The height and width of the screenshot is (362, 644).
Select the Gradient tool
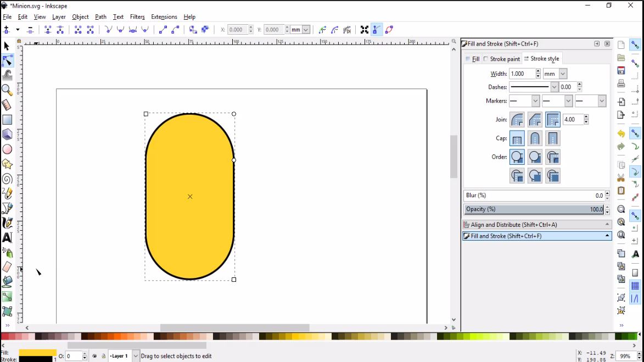pyautogui.click(x=7, y=297)
